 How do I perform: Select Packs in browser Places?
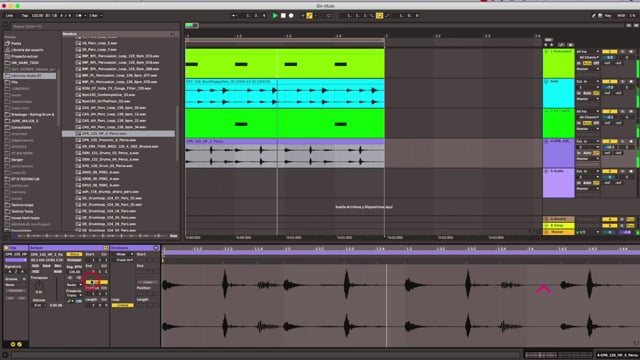click(16, 43)
